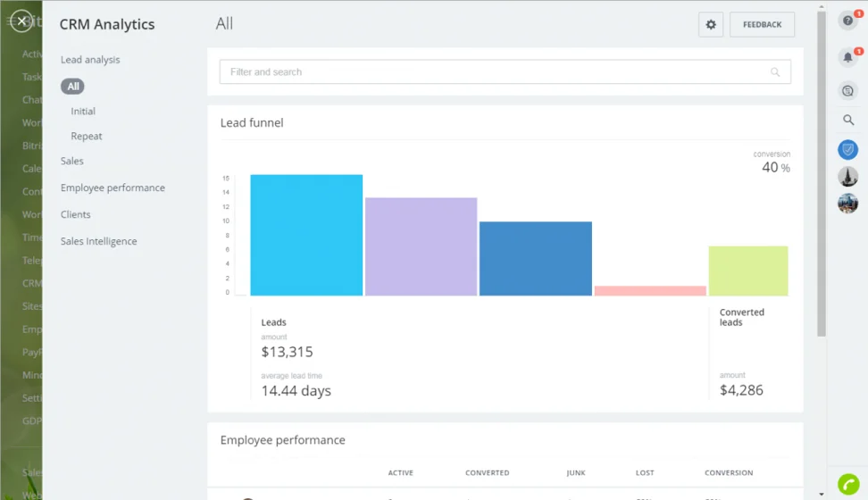Expand the Sales section in menu
The width and height of the screenshot is (868, 500).
click(x=72, y=162)
